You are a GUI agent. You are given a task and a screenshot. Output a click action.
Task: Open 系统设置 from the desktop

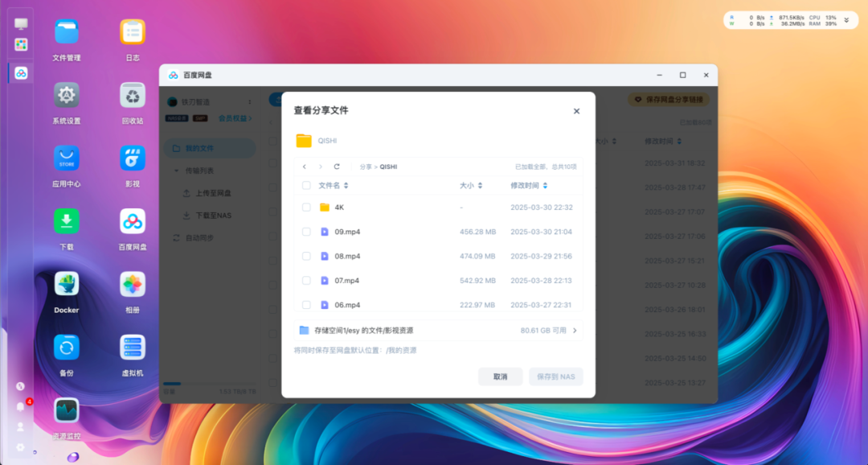tap(67, 95)
